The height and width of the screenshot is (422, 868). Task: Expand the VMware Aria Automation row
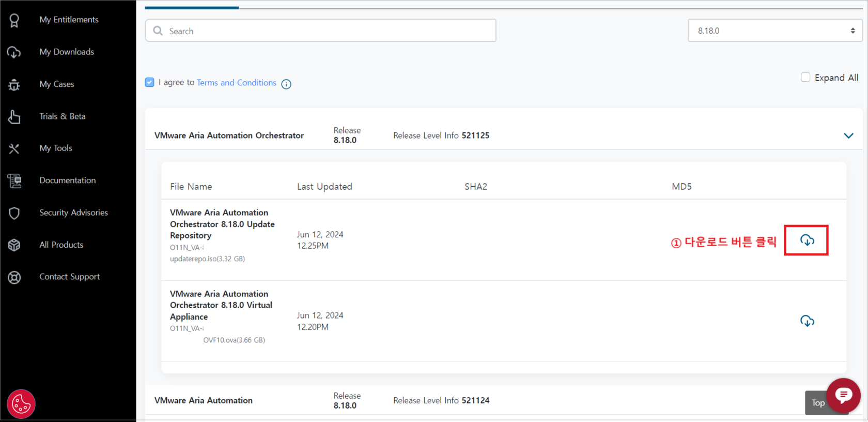tap(203, 400)
